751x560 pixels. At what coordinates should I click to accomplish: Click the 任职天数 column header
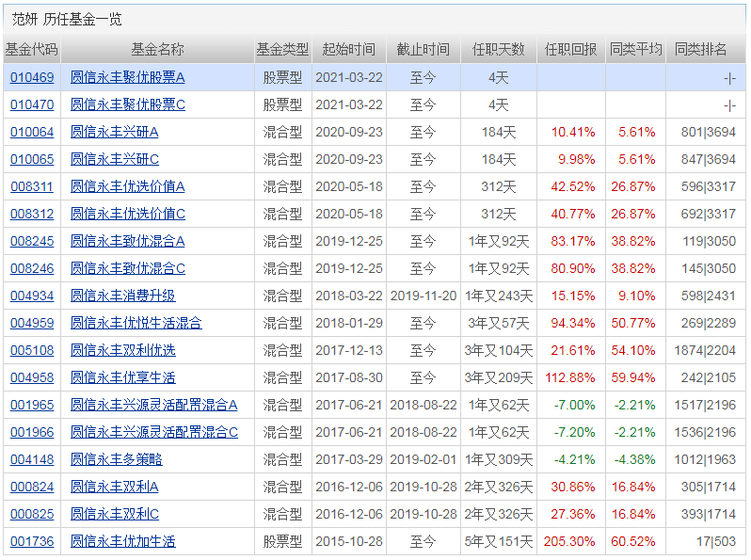499,49
